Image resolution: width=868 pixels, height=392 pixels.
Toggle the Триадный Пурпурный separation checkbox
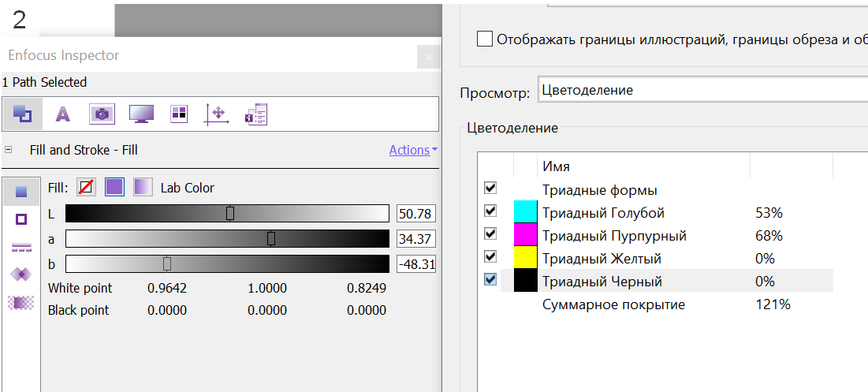(x=490, y=234)
